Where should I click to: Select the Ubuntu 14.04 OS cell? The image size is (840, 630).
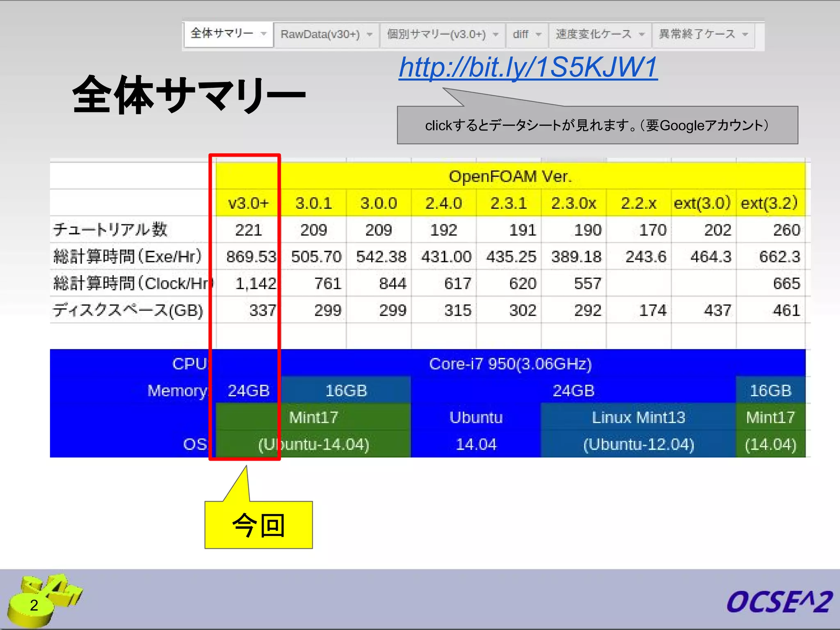476,430
